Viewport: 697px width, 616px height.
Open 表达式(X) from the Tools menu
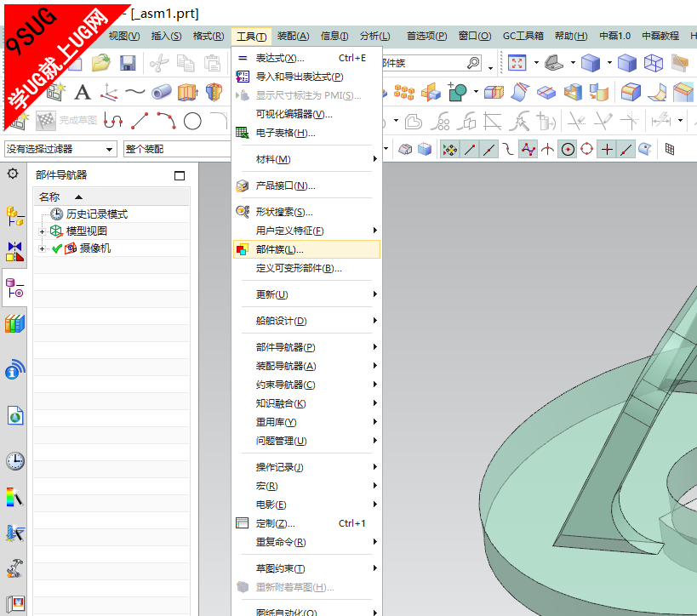click(x=306, y=58)
